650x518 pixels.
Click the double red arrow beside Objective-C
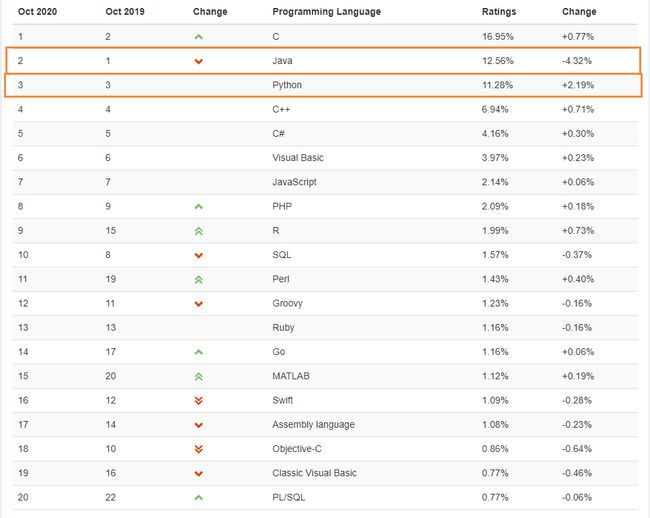pyautogui.click(x=199, y=449)
